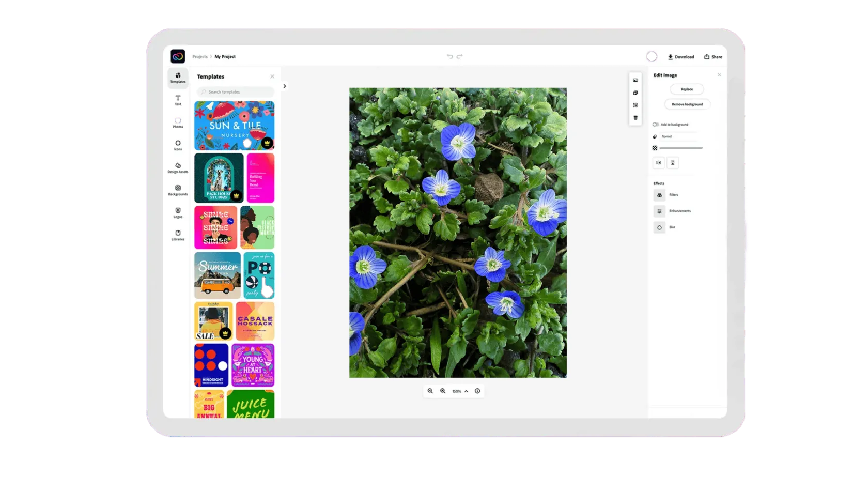Open the Backgrounds panel
This screenshot has height=492, width=868.
tap(178, 190)
